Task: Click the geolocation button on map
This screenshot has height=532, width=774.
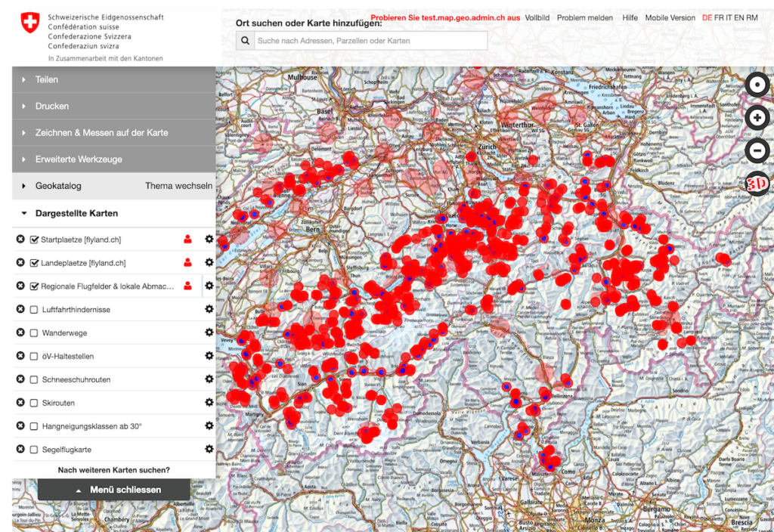Action: coord(757,85)
